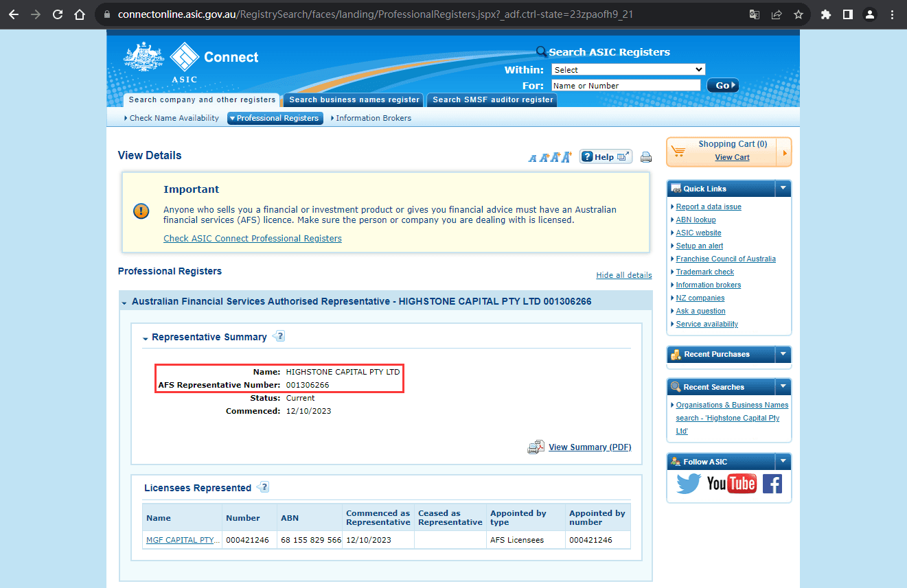Switch to Search SMSF auditor register tab
The width and height of the screenshot is (907, 588).
492,100
